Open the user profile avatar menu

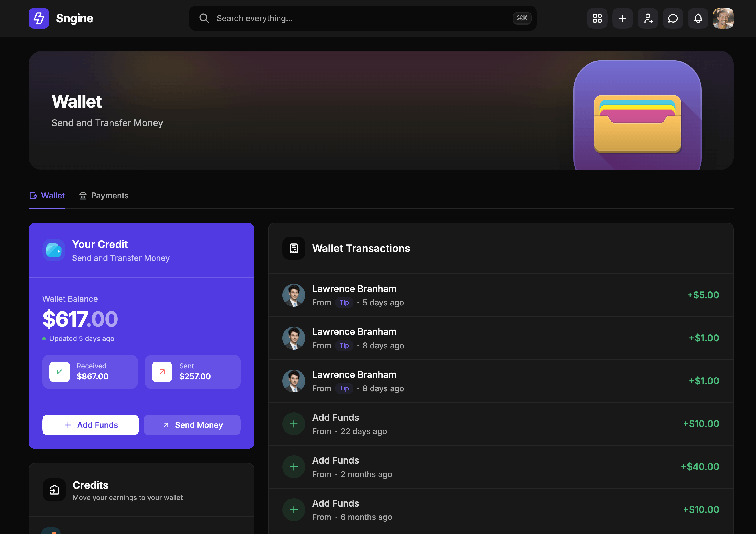[x=723, y=18]
